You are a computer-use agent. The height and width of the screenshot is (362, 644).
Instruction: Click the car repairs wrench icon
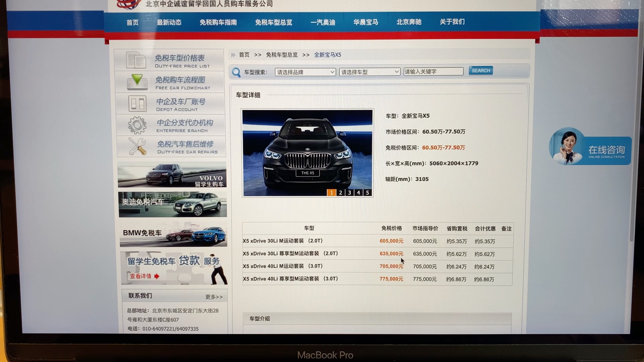point(138,146)
